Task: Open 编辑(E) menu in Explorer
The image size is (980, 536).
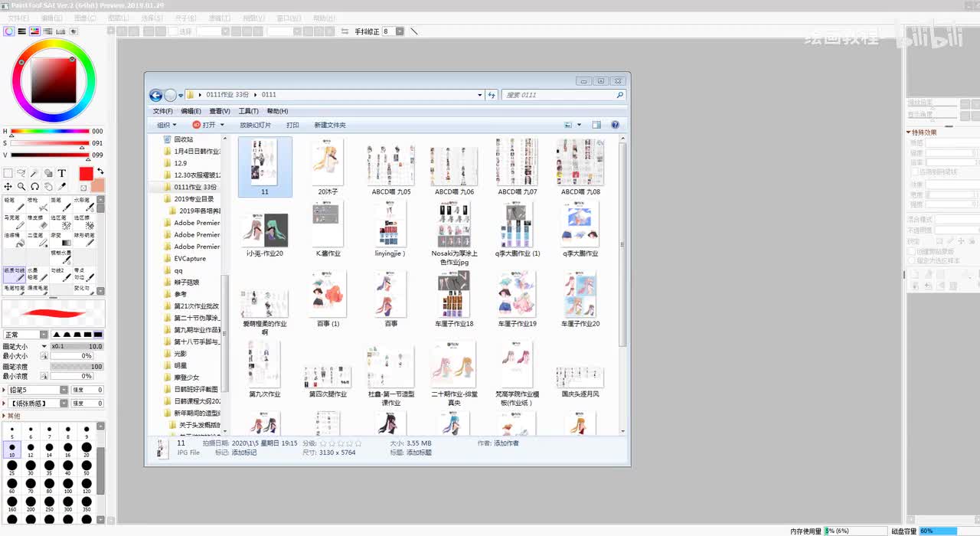Action: [x=191, y=111]
